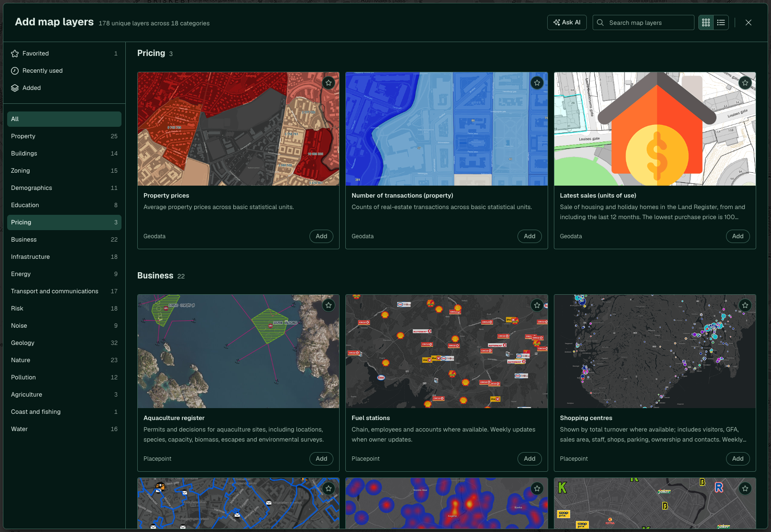This screenshot has width=771, height=532.
Task: Open the Property prices map thumbnail
Action: point(238,129)
